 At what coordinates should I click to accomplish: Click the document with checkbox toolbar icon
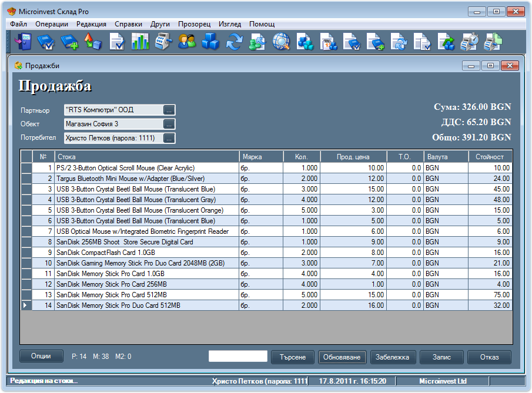117,42
